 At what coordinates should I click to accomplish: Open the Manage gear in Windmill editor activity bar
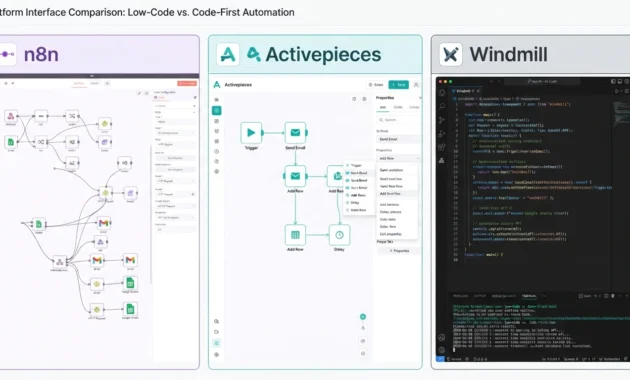442,350
